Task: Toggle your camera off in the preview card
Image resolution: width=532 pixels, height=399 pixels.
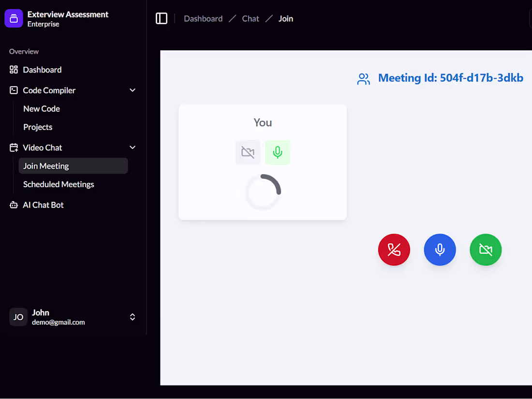Action: pos(248,152)
